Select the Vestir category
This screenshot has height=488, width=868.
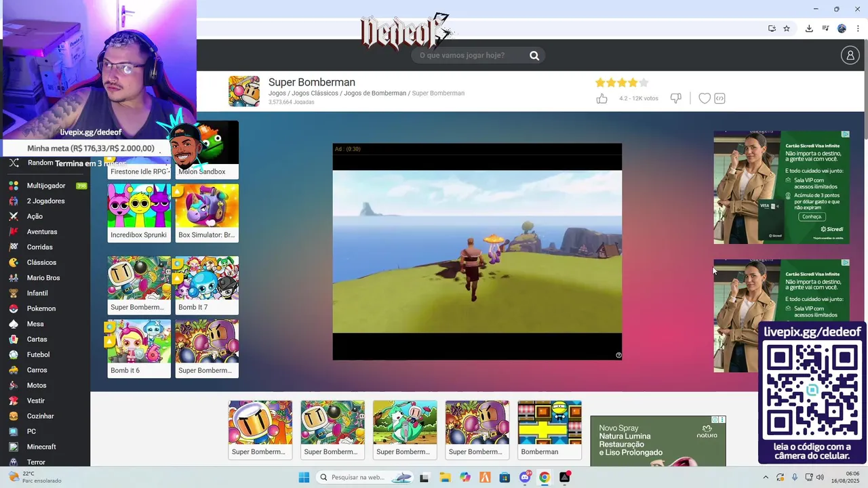pyautogui.click(x=36, y=401)
